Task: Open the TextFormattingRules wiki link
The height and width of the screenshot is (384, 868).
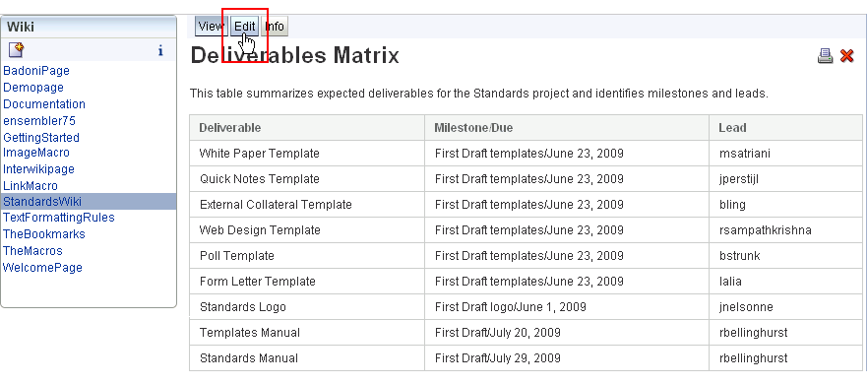Action: coord(59,218)
